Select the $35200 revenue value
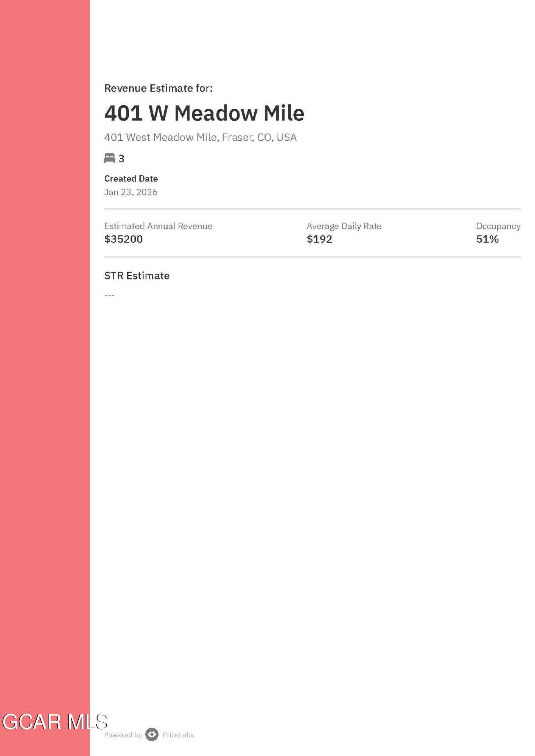Screen dimensions: 535x756 tap(123, 239)
